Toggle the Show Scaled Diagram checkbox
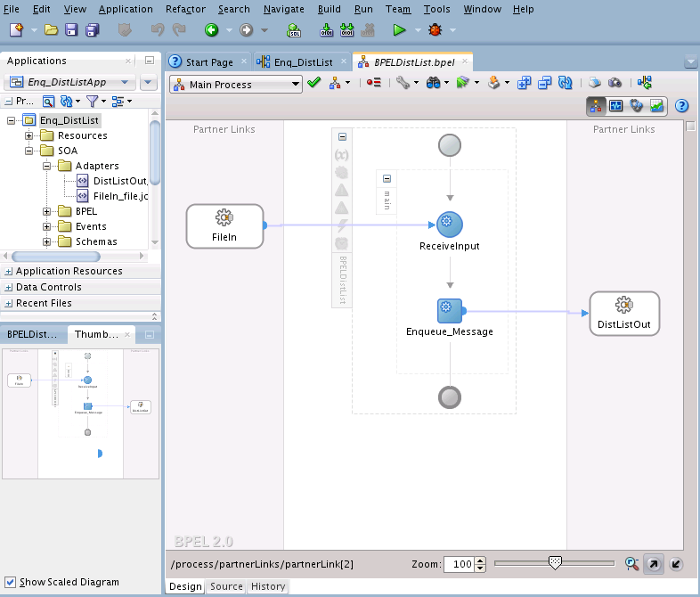This screenshot has width=700, height=597. coord(11,582)
